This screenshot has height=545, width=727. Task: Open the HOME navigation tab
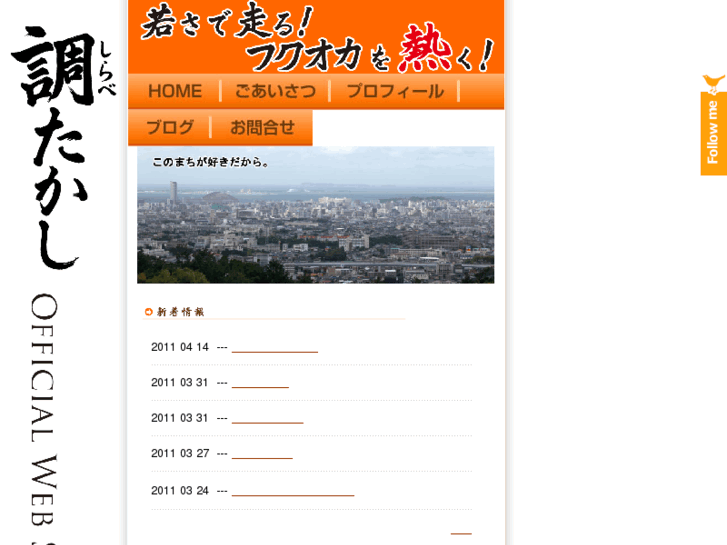coord(174,91)
